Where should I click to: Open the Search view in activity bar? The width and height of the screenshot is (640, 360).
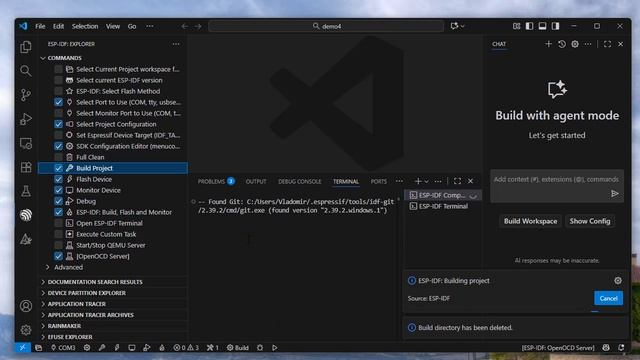pos(26,71)
